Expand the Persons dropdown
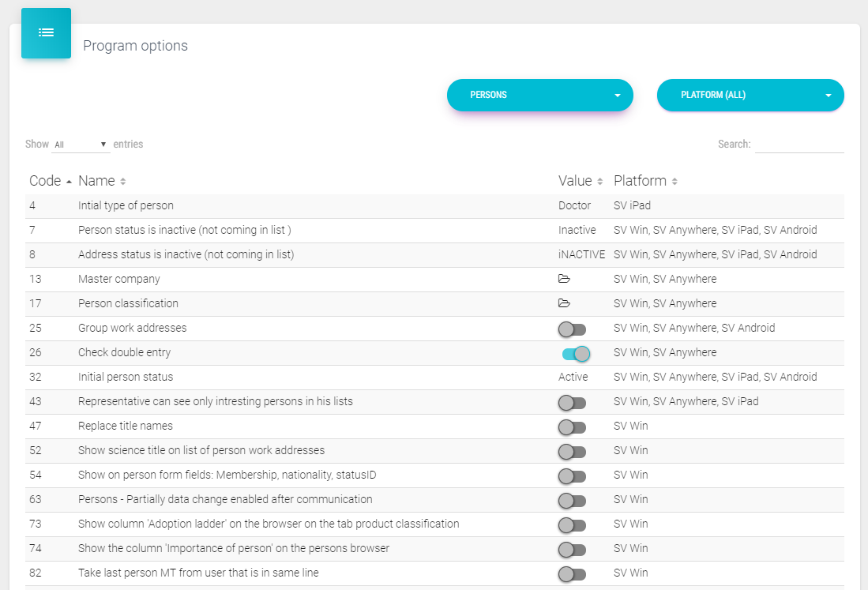Image resolution: width=868 pixels, height=590 pixels. point(540,96)
